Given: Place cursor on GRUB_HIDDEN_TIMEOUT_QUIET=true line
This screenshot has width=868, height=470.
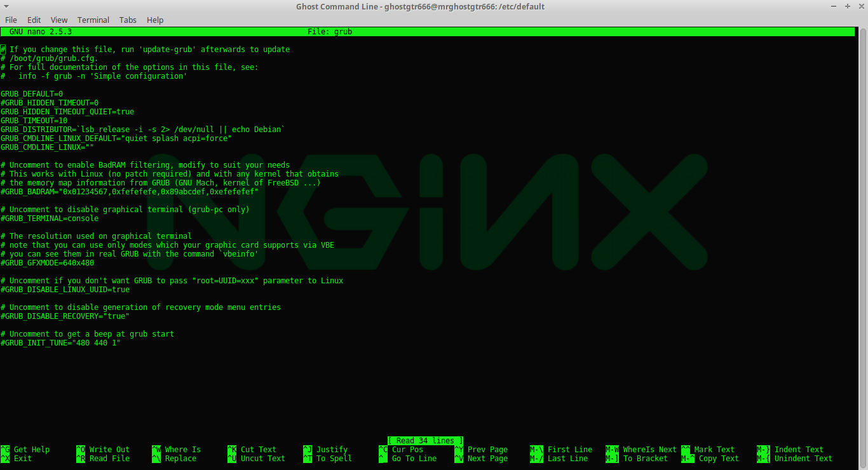Looking at the screenshot, I should point(67,112).
